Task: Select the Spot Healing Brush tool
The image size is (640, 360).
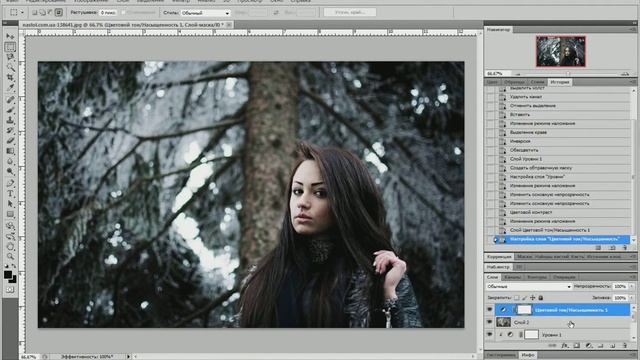Action: coord(10,100)
